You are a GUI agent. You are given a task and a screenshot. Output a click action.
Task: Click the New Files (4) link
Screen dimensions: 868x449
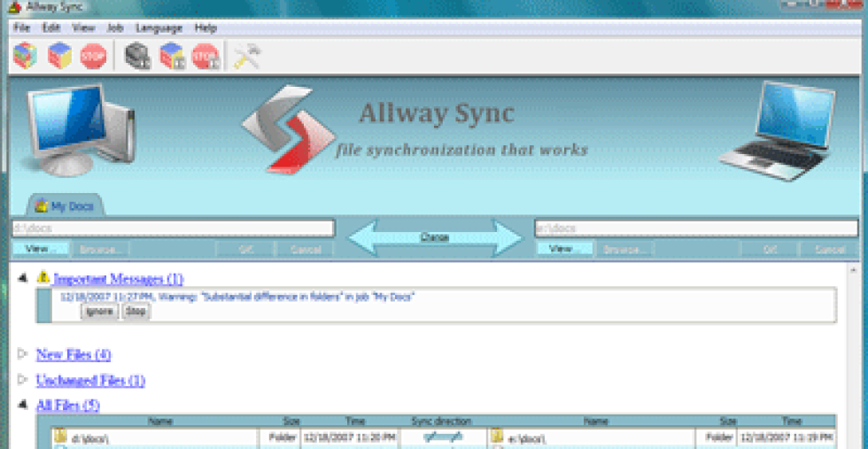pyautogui.click(x=74, y=354)
